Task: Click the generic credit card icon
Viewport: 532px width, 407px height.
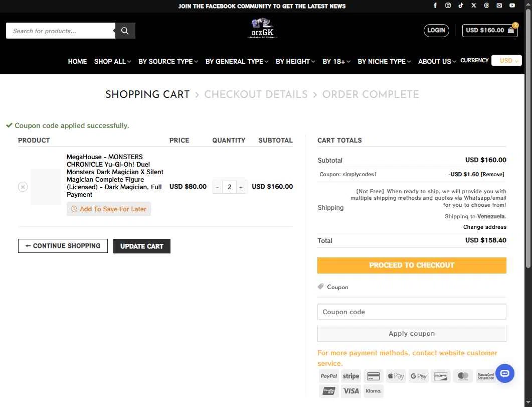Action: [374, 376]
